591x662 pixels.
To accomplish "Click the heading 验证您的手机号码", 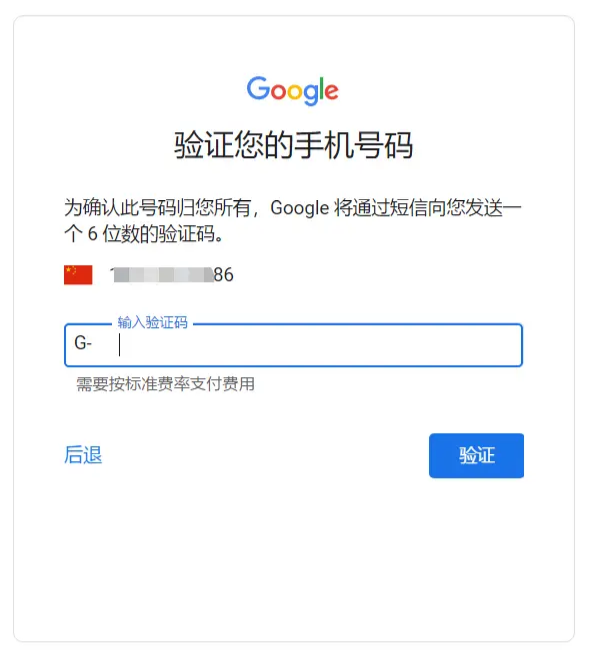I will (x=293, y=145).
